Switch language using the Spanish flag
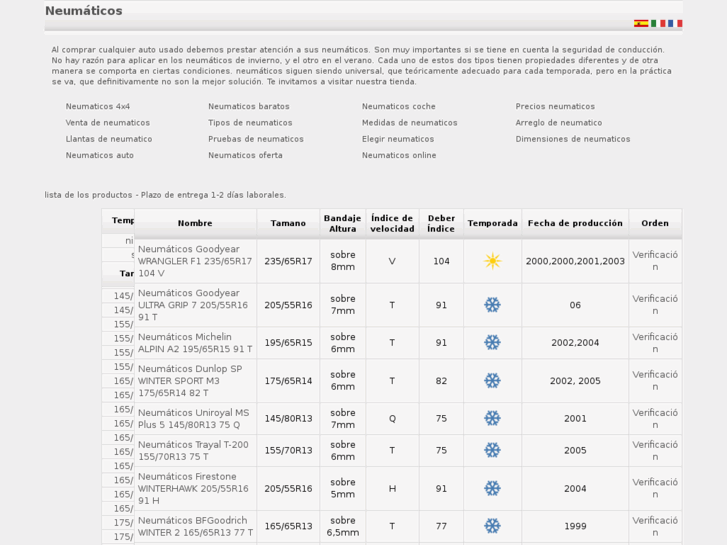This screenshot has height=545, width=727. pos(640,23)
